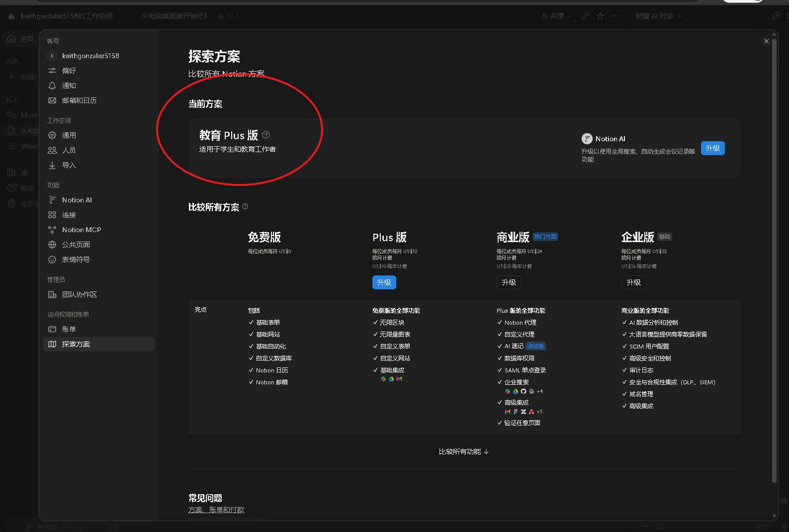Click the comments icon at top right
The image size is (789, 532).
tap(776, 16)
